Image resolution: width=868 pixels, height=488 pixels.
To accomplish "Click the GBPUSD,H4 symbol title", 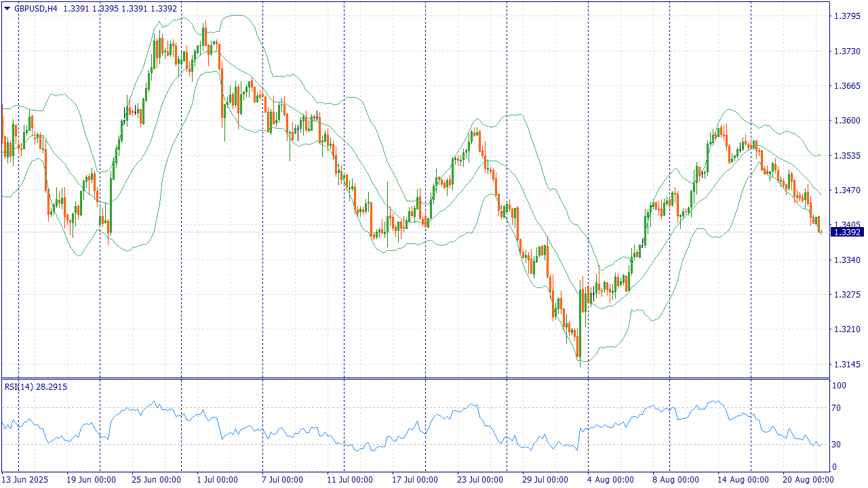I will click(35, 9).
